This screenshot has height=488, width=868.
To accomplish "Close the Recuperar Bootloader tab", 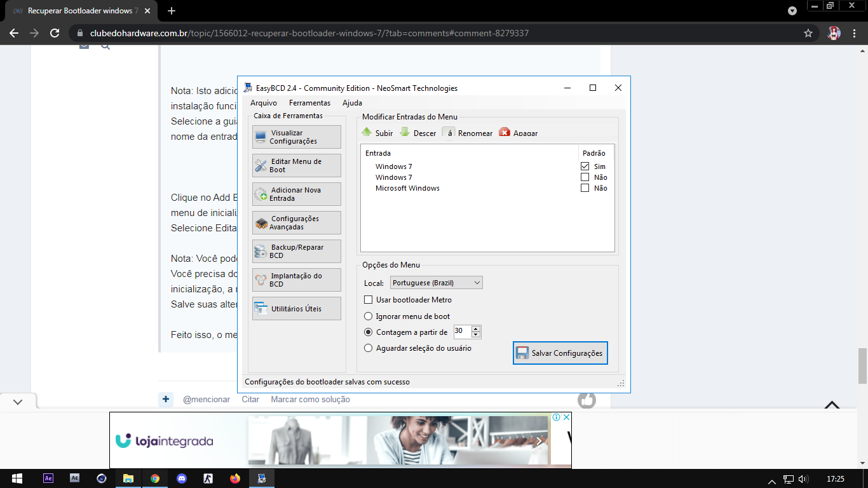I will coord(146,11).
